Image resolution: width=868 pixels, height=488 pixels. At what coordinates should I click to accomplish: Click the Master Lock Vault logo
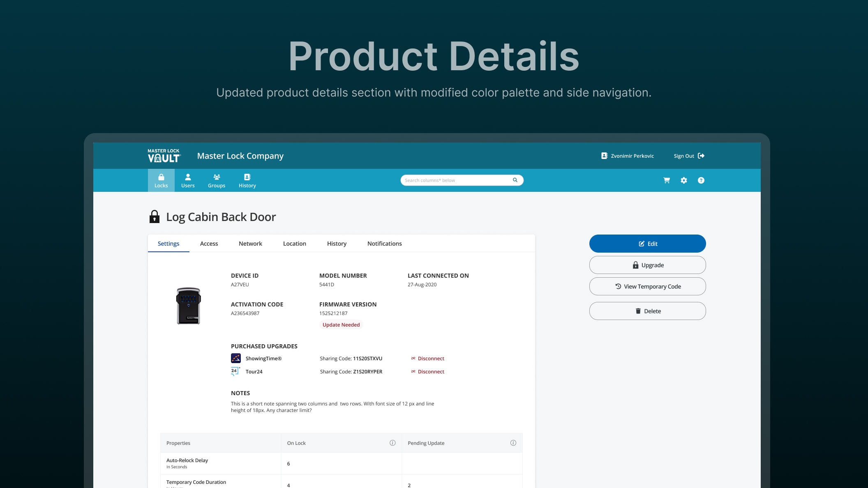(x=164, y=156)
